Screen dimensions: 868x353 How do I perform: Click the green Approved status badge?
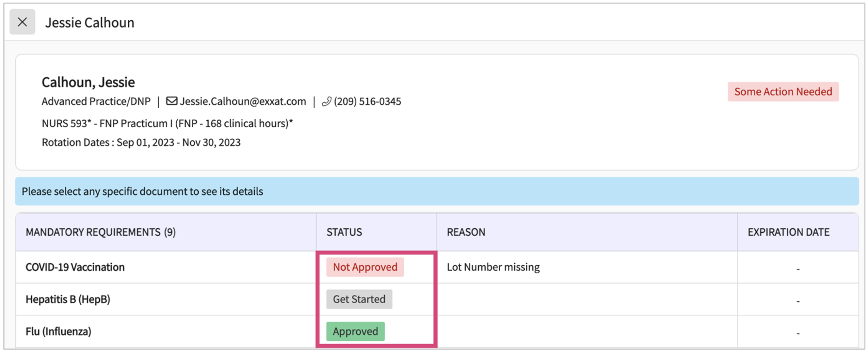[355, 331]
